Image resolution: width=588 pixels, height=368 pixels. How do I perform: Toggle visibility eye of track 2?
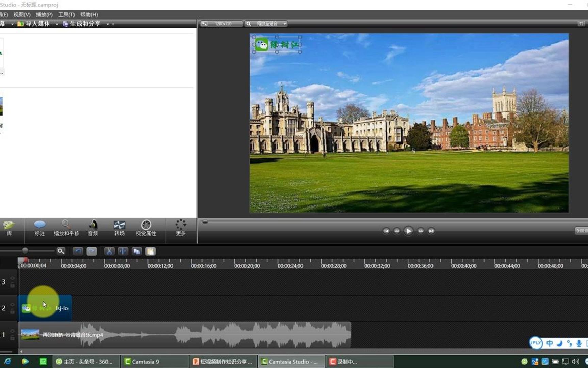[12, 305]
